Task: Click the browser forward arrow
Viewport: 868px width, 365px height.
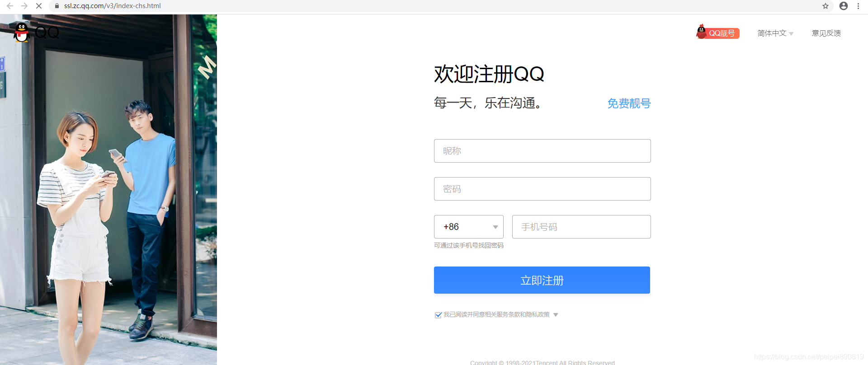Action: [x=24, y=6]
